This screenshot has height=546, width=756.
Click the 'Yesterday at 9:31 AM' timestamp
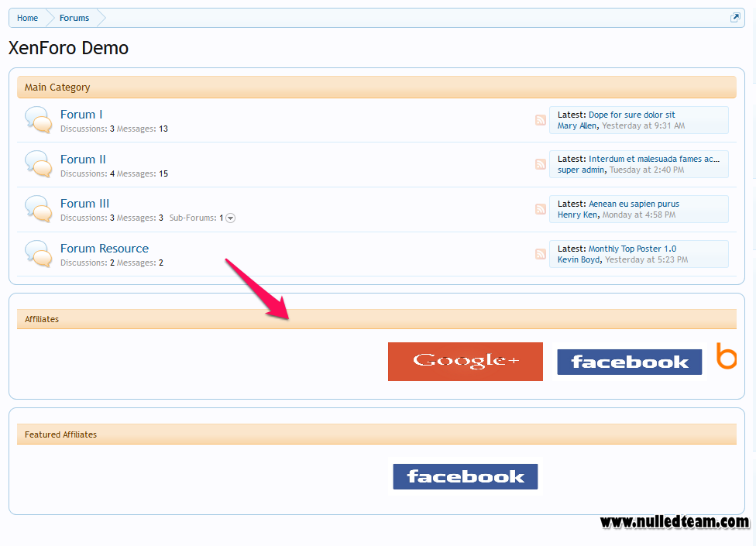click(644, 125)
